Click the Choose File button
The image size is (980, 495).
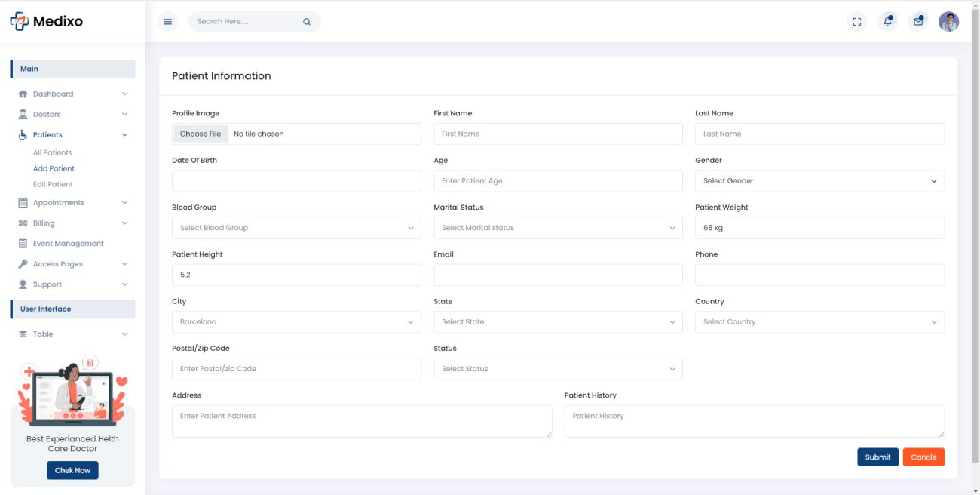click(201, 134)
